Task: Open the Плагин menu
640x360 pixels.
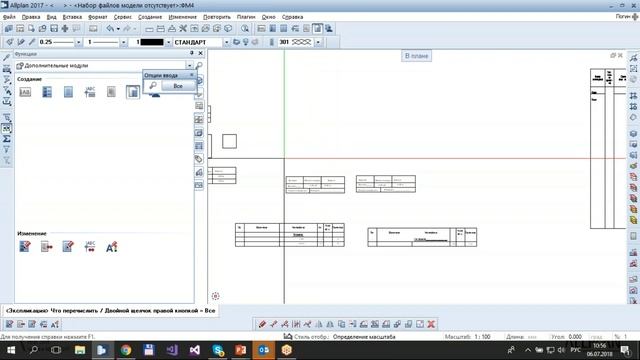Action: [246, 17]
